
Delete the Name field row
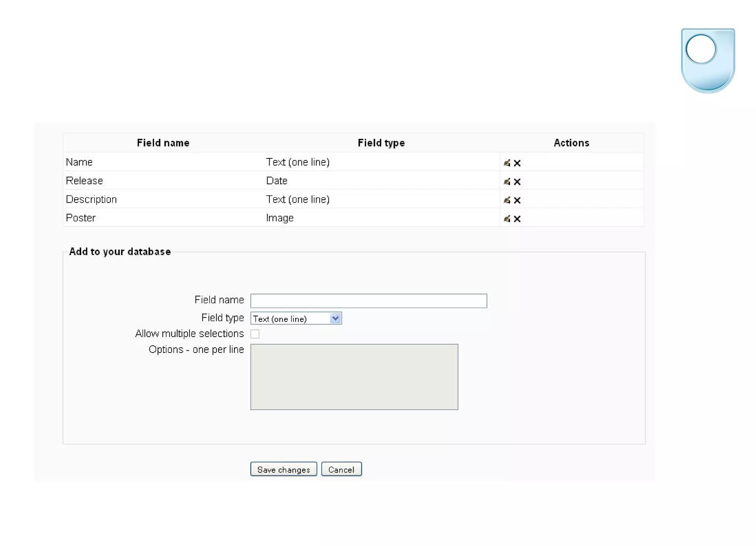click(517, 163)
